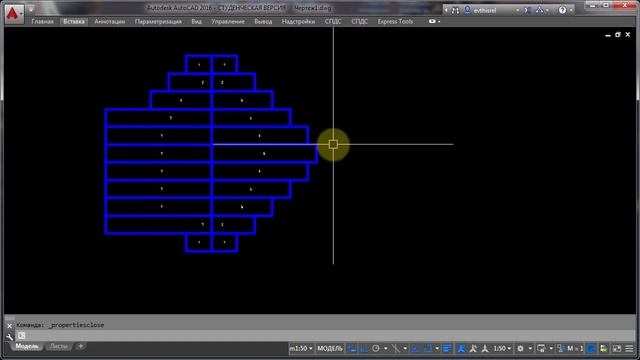Open the AutoCAD application menu button
The height and width of the screenshot is (360, 640).
13,14
